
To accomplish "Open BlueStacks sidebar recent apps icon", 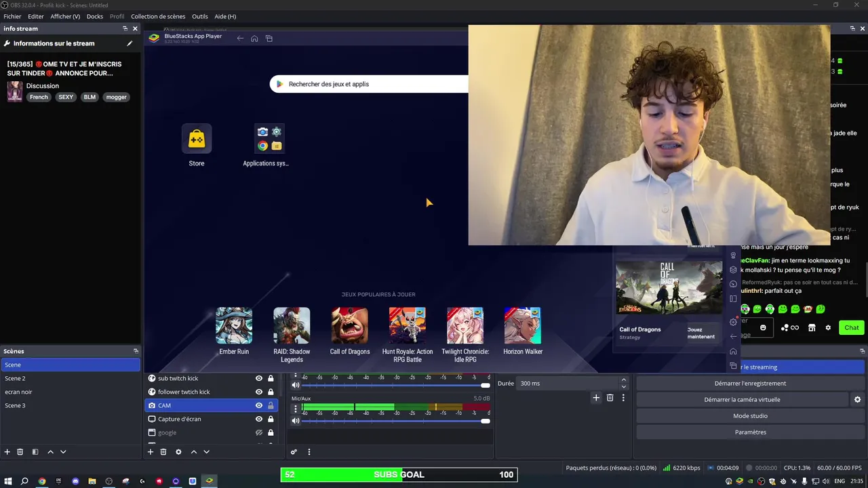I will click(x=733, y=366).
